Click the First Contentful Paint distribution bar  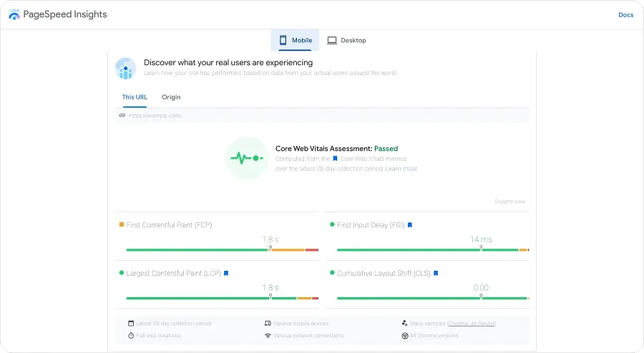point(223,249)
